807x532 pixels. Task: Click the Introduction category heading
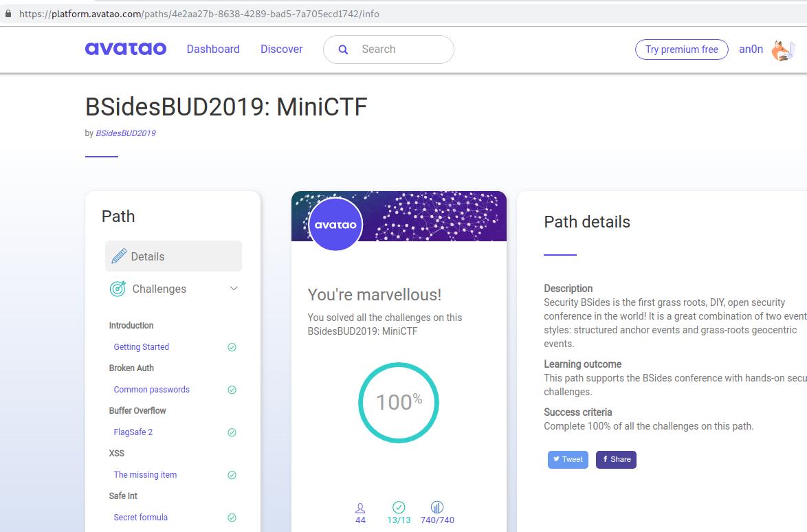pos(131,326)
